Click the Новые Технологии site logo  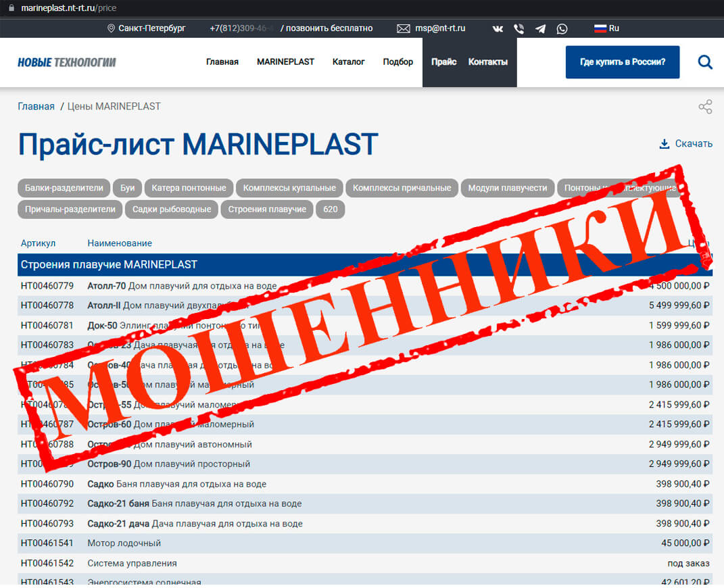66,62
